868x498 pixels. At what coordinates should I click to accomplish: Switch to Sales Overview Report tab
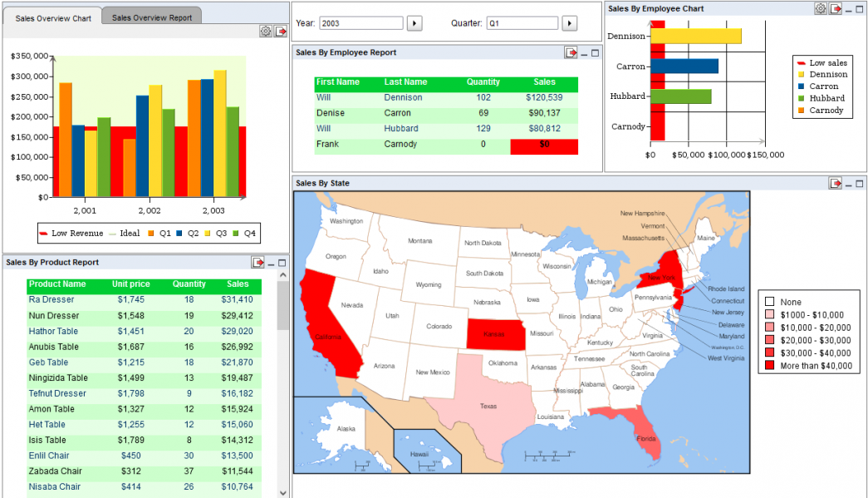click(151, 17)
